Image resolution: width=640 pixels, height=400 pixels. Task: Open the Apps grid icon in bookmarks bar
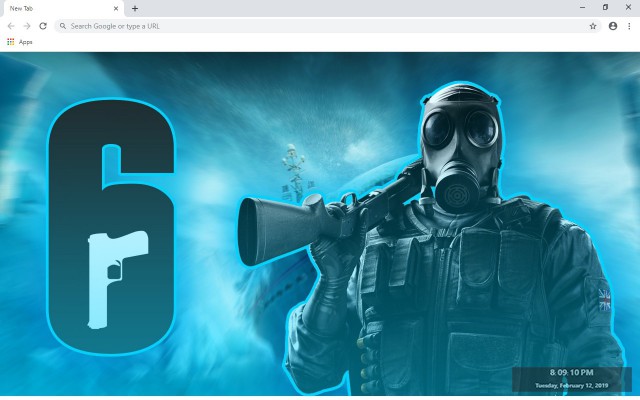[x=11, y=42]
